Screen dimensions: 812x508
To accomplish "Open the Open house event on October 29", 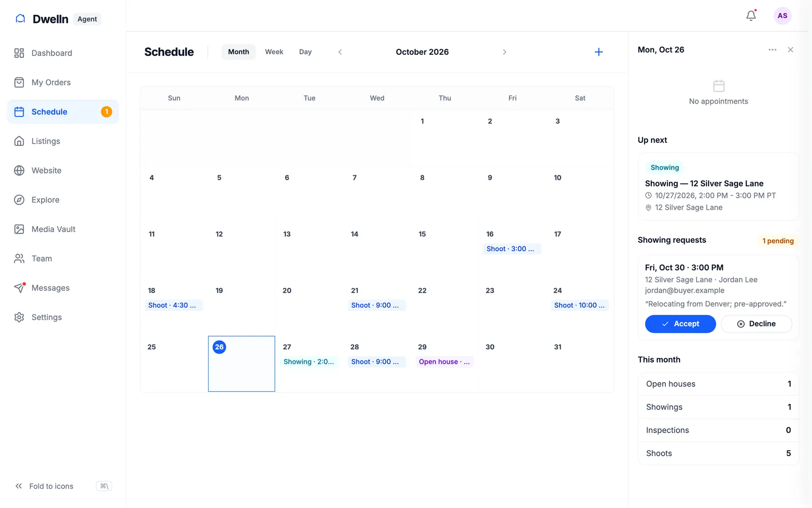I will pyautogui.click(x=444, y=362).
